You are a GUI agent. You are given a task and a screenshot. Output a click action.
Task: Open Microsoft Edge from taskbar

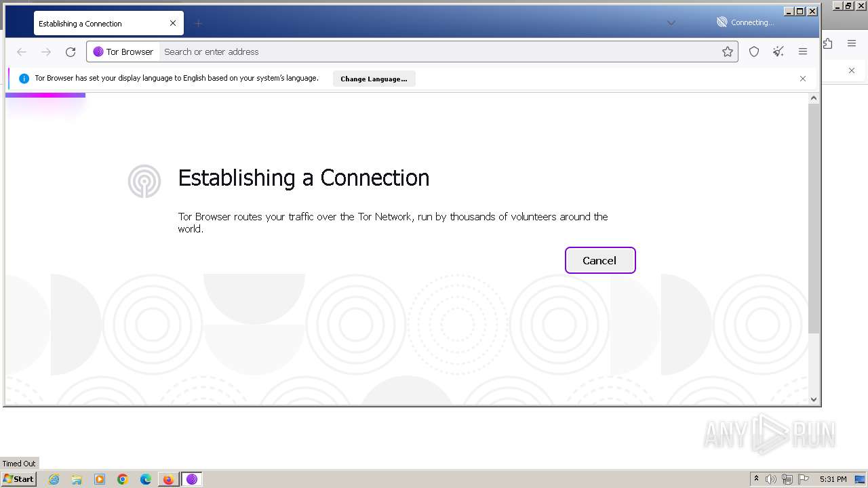point(146,479)
